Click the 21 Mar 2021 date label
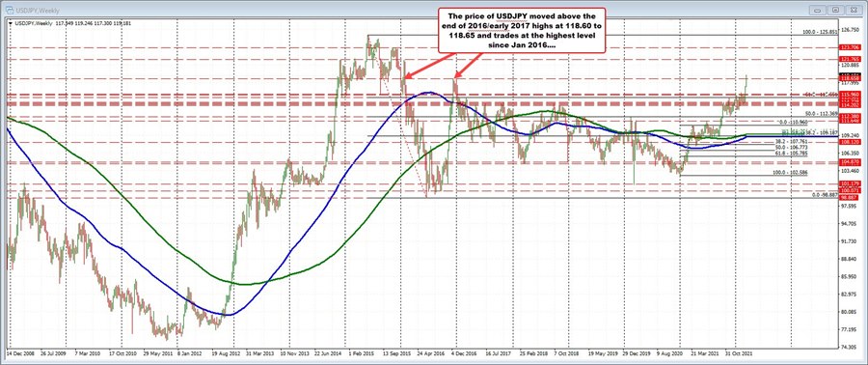The width and height of the screenshot is (868, 365). coord(706,352)
